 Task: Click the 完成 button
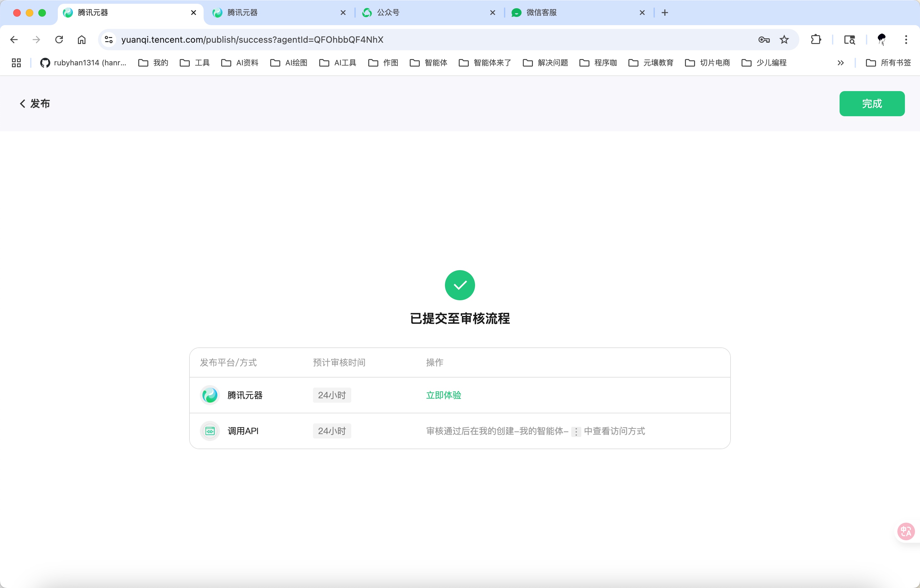pyautogui.click(x=872, y=103)
